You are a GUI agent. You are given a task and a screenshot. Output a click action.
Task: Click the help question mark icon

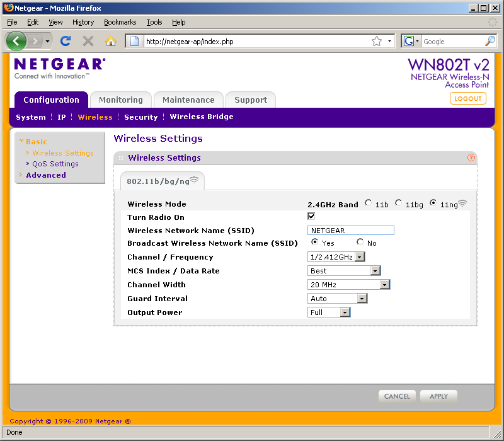point(471,157)
